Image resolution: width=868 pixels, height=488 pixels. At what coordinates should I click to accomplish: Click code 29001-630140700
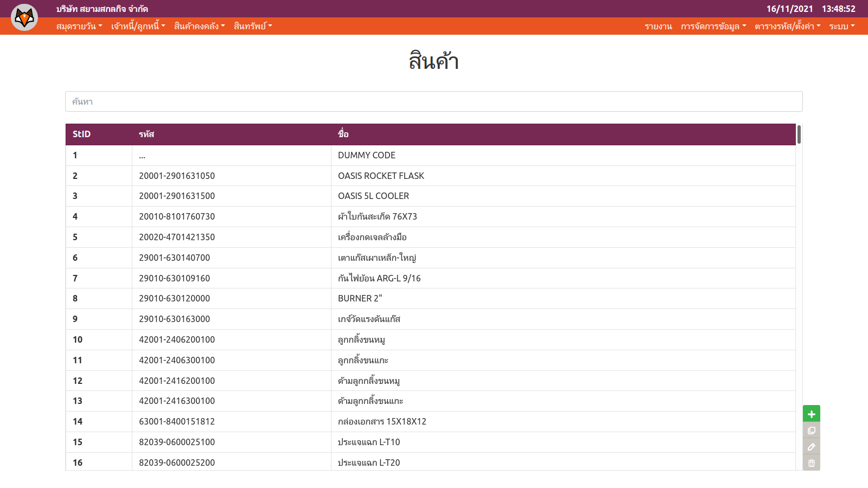pos(174,258)
